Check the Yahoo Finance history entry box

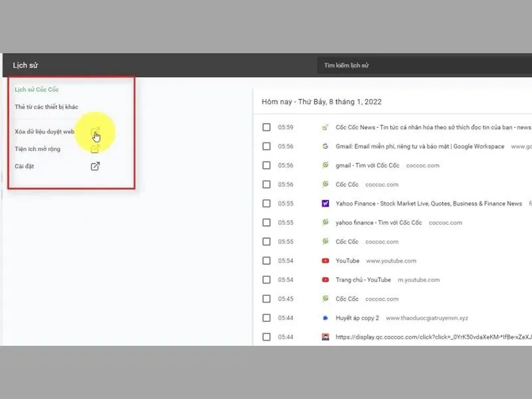point(267,203)
